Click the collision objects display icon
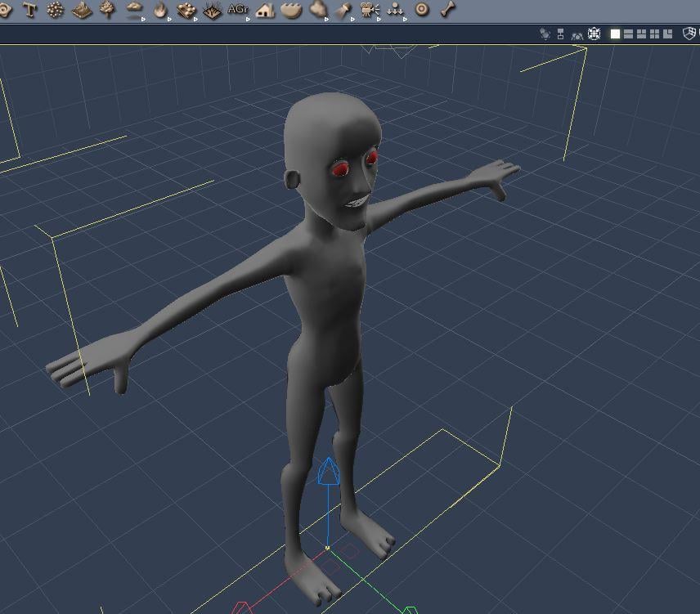Image resolution: width=700 pixels, height=614 pixels. (x=577, y=35)
